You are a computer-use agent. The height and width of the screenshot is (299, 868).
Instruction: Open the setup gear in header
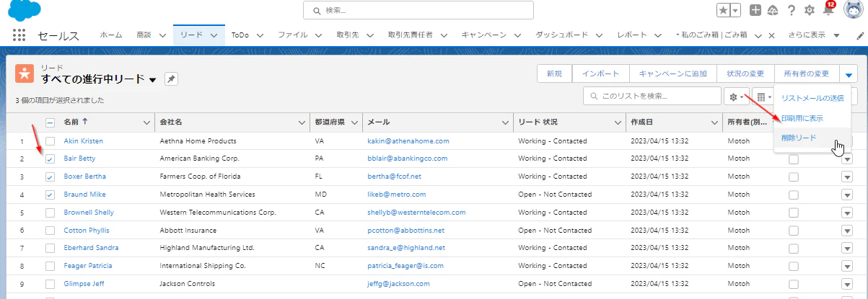810,10
